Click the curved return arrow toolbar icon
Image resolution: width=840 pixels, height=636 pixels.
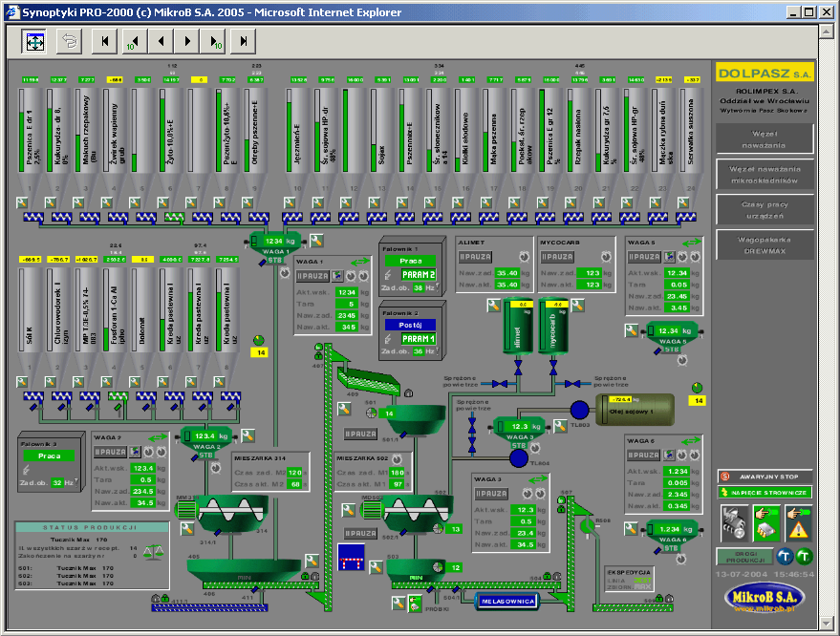pyautogui.click(x=69, y=41)
